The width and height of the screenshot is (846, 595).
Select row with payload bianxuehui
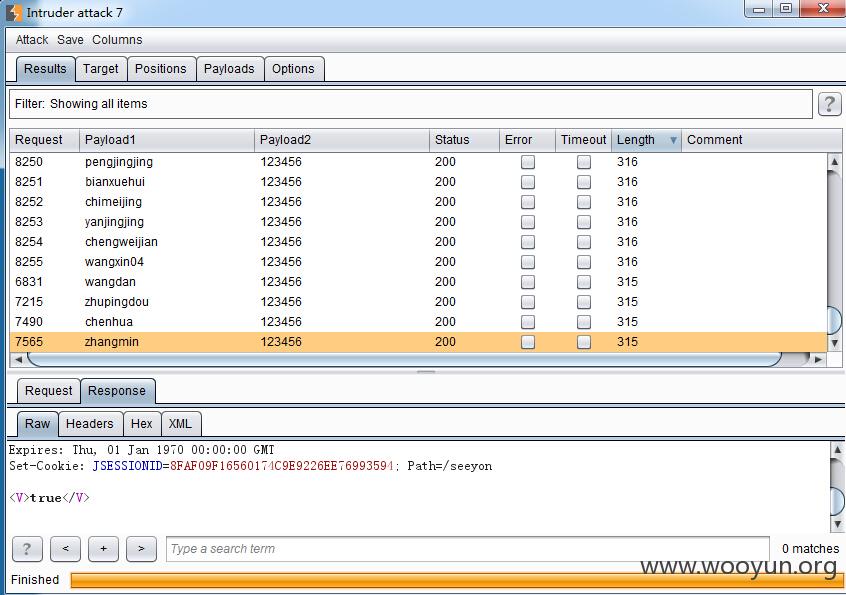coord(418,182)
